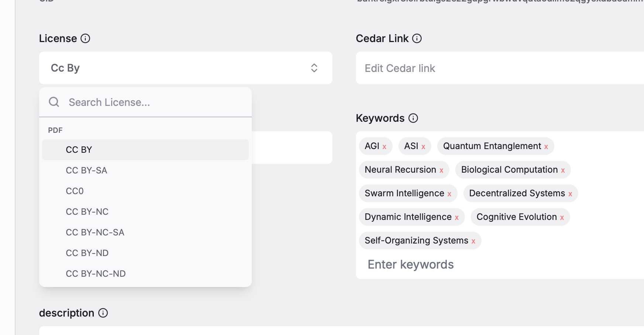
Task: Select the CC BY-NC-SA option
Action: (x=95, y=232)
